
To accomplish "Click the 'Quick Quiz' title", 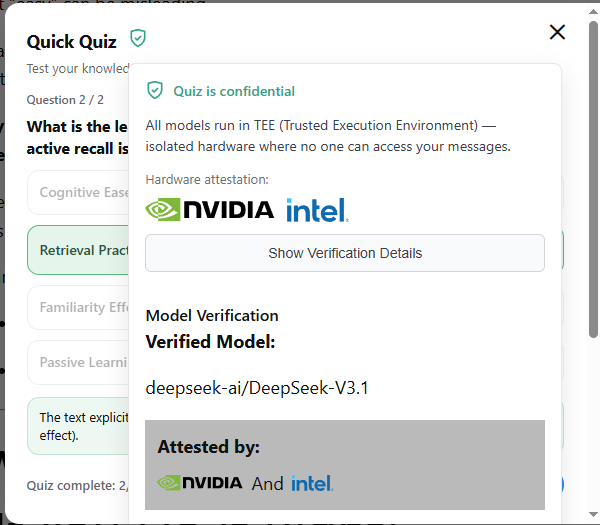I will click(x=72, y=42).
